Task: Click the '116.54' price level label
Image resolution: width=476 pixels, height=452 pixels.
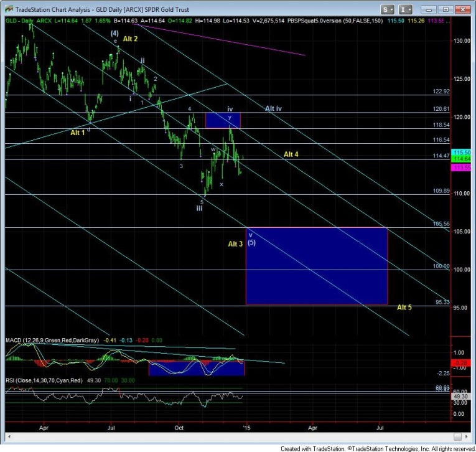Action: tap(441, 139)
